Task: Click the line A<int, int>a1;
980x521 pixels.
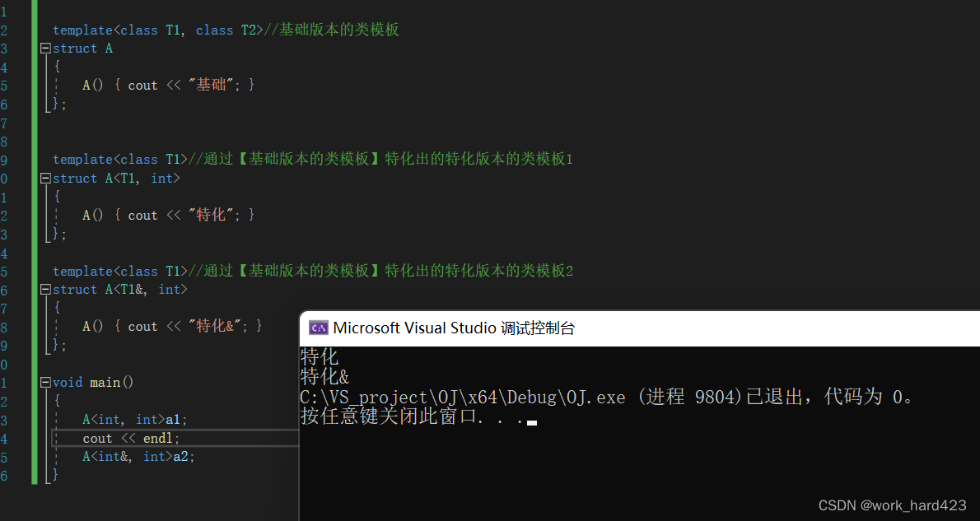Action: 135,419
